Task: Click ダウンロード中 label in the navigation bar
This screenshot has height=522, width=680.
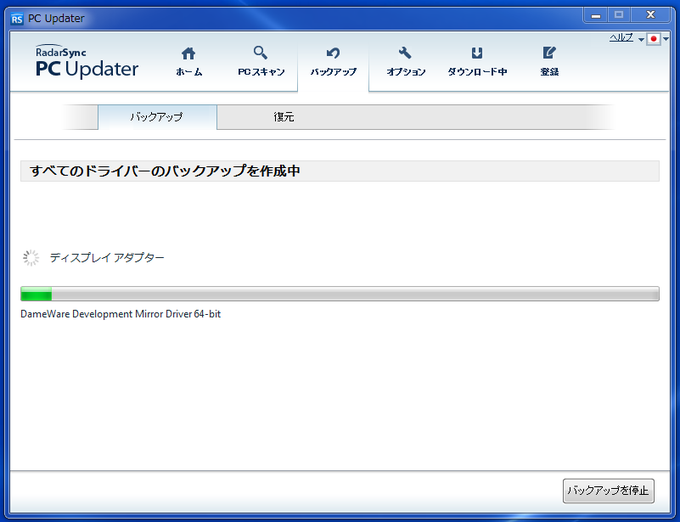Action: coord(477,72)
